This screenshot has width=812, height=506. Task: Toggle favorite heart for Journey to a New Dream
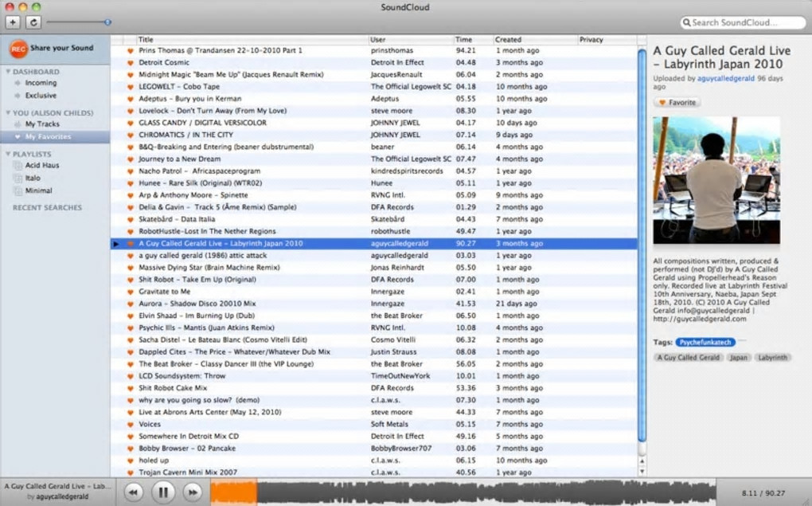pyautogui.click(x=131, y=159)
